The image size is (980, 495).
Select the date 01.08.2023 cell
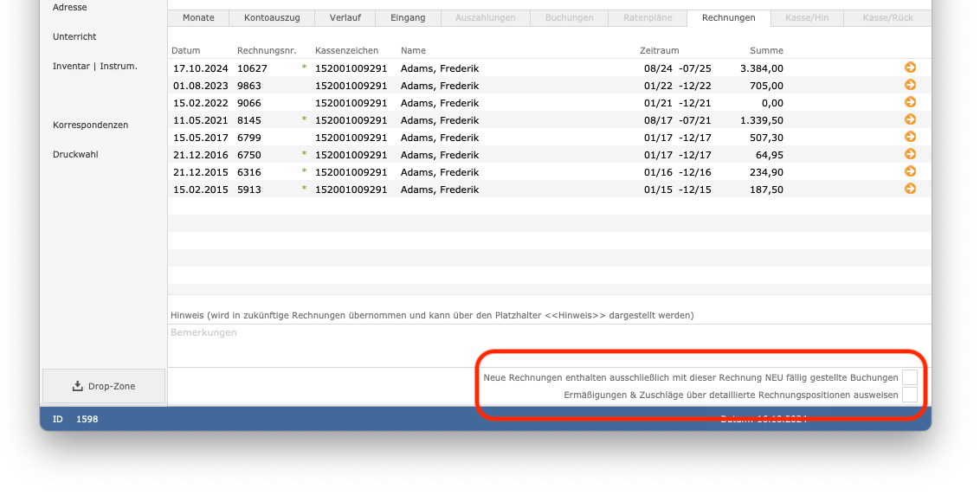pyautogui.click(x=201, y=86)
